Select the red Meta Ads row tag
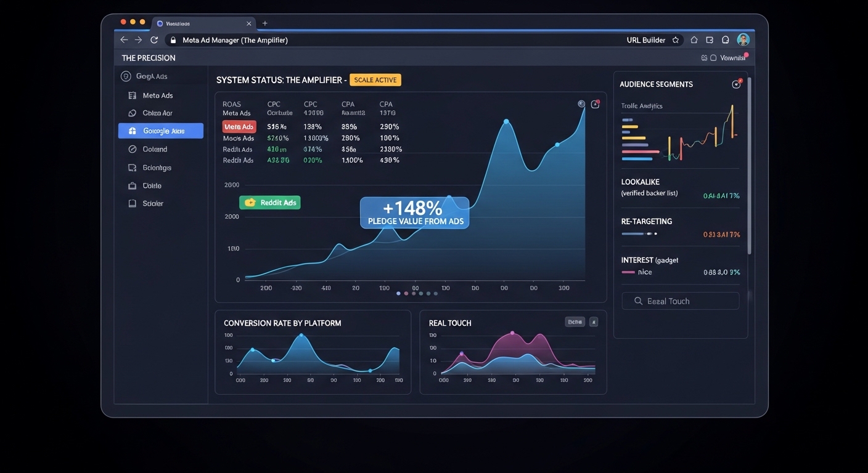The height and width of the screenshot is (473, 868). click(x=239, y=127)
